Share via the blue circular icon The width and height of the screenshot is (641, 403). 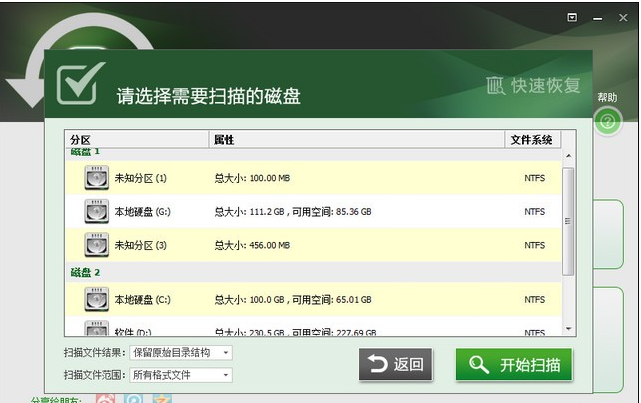[134, 399]
